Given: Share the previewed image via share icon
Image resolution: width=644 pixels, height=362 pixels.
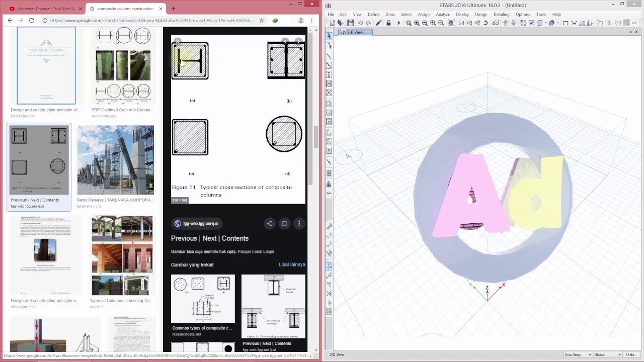Looking at the screenshot, I should pyautogui.click(x=269, y=224).
